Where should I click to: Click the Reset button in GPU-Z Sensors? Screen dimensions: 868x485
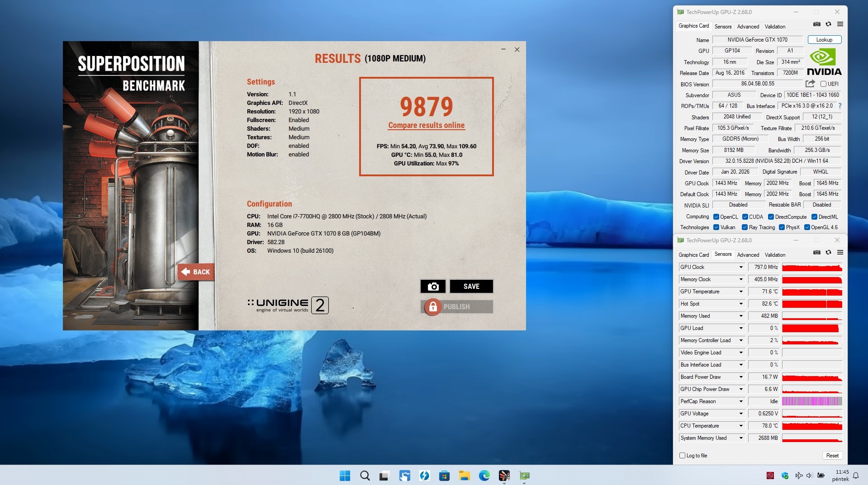pos(832,456)
